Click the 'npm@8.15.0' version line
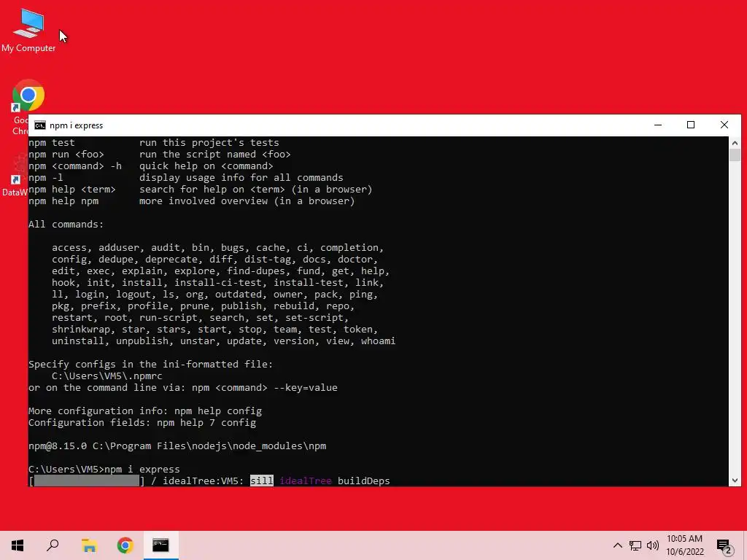The width and height of the screenshot is (747, 560). [x=177, y=446]
